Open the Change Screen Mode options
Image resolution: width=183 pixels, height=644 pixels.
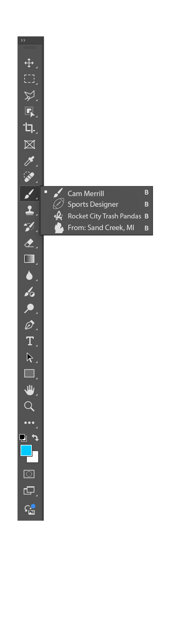[x=29, y=490]
